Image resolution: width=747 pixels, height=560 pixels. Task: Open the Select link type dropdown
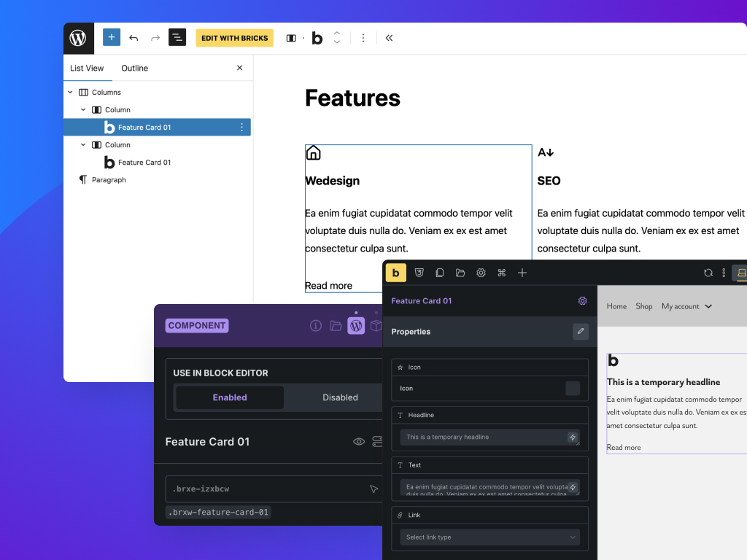coord(489,537)
